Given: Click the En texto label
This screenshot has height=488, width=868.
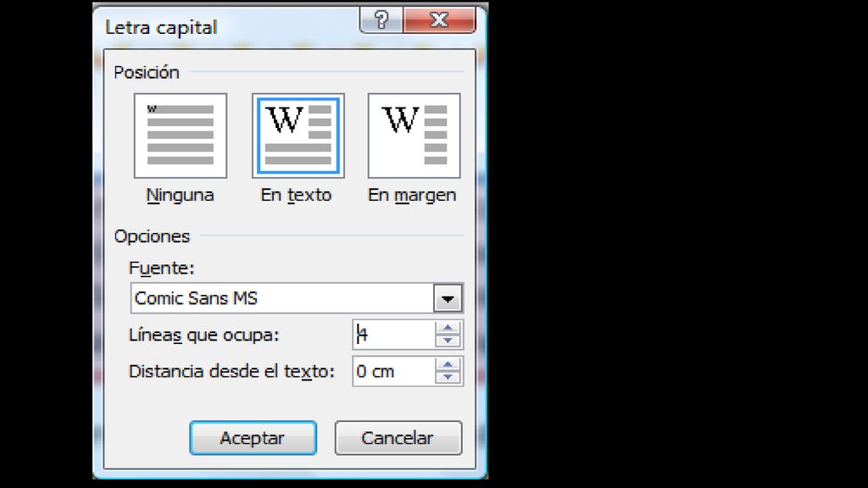Looking at the screenshot, I should [x=296, y=196].
